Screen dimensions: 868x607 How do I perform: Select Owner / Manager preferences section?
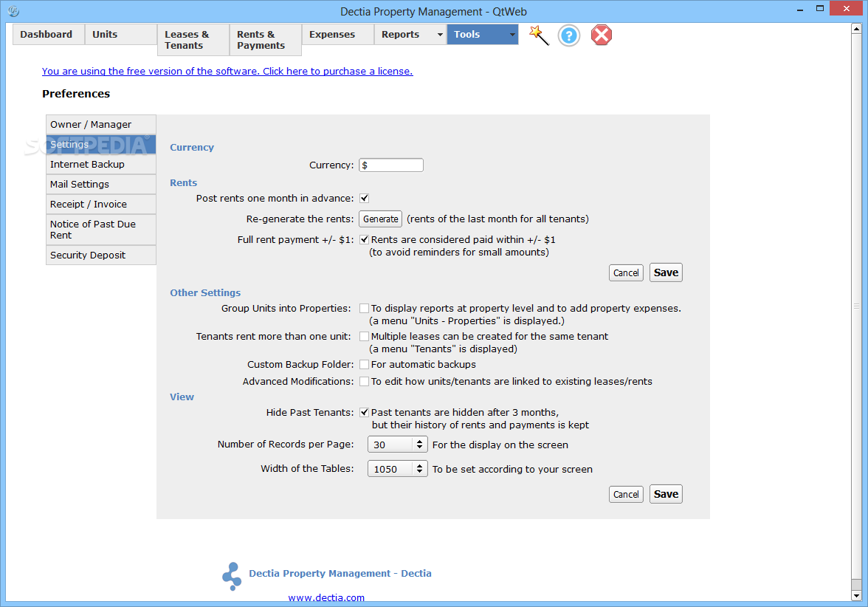pos(100,125)
